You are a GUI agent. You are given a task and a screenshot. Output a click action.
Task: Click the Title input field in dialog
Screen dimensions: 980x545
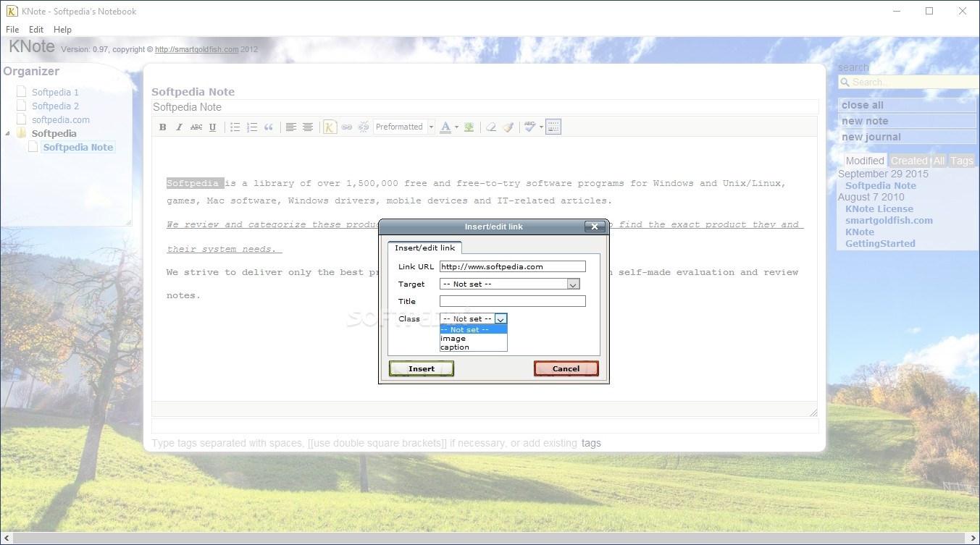[513, 301]
